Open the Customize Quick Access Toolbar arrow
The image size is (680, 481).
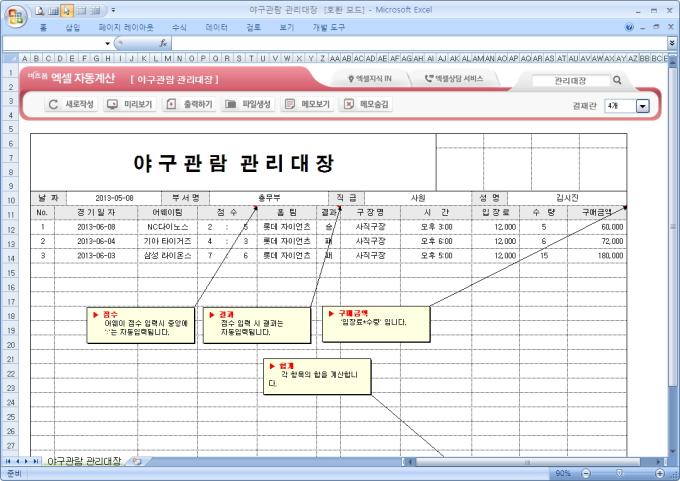113,10
